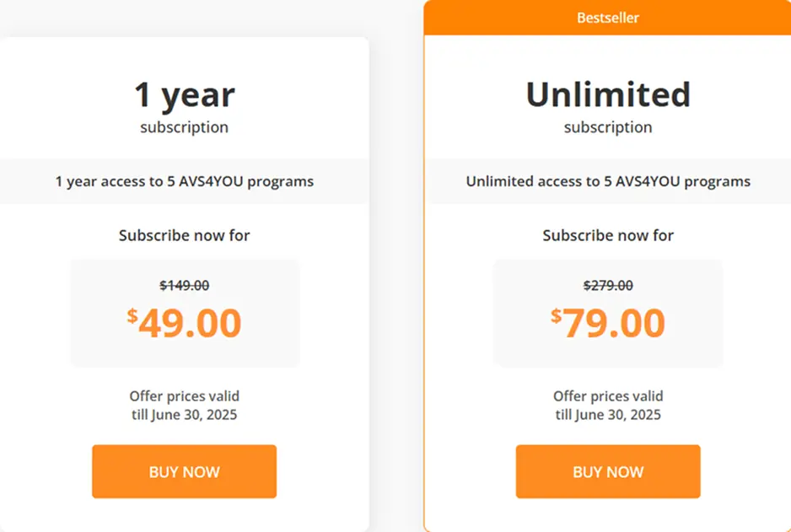Click the dollar sign beside 49.00

[132, 315]
